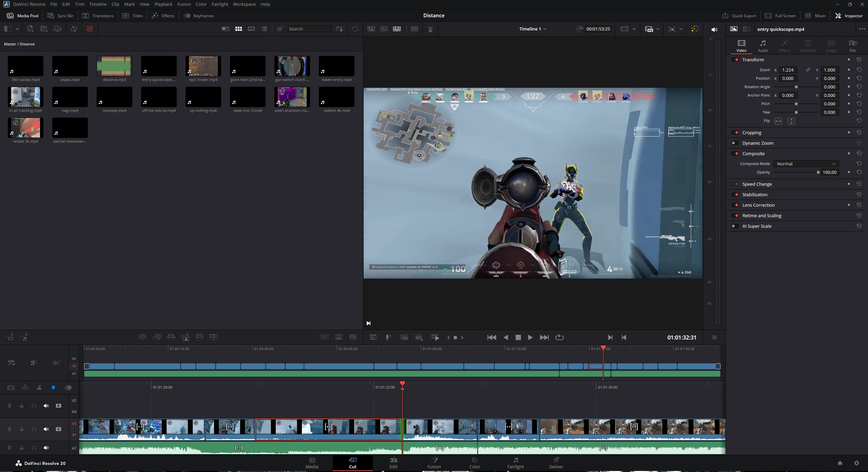Click the loop playback icon
The width and height of the screenshot is (868, 472).
click(x=559, y=337)
